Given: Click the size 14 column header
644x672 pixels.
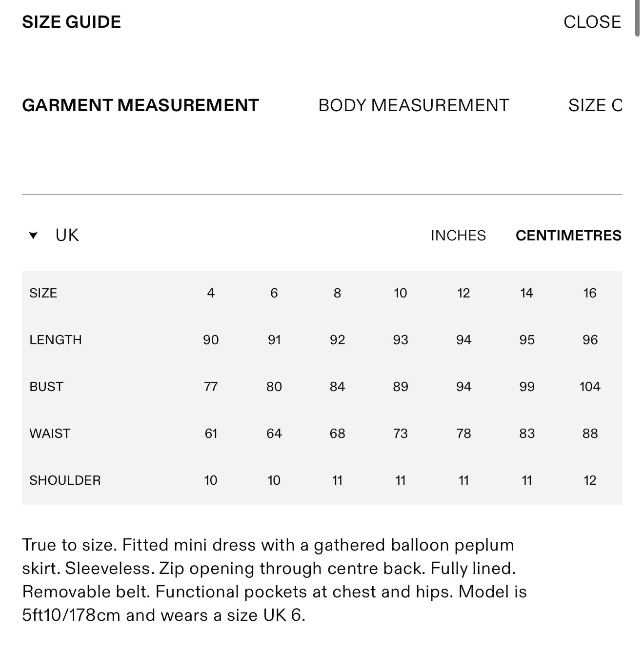Looking at the screenshot, I should coord(526,293).
